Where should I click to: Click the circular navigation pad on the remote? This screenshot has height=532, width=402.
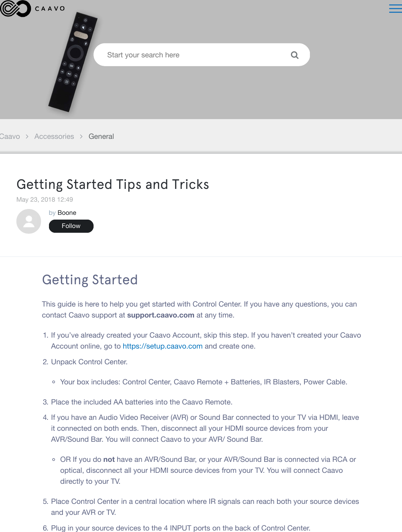coord(76,52)
